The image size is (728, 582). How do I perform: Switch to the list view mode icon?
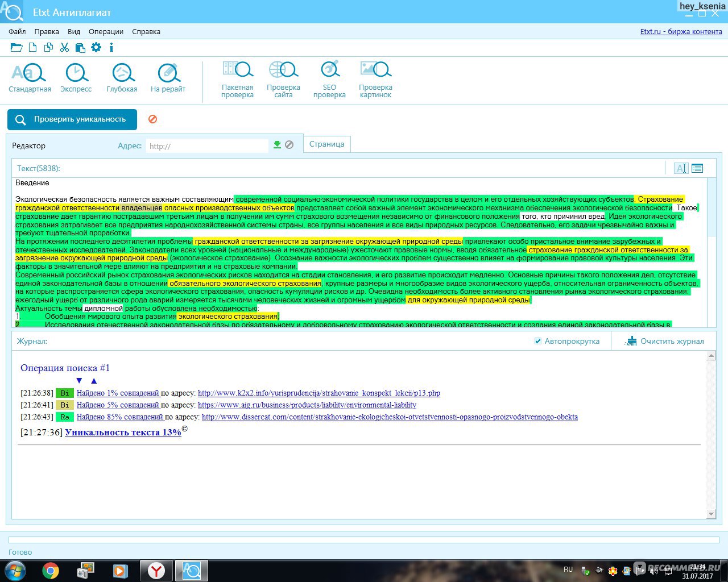tap(697, 168)
